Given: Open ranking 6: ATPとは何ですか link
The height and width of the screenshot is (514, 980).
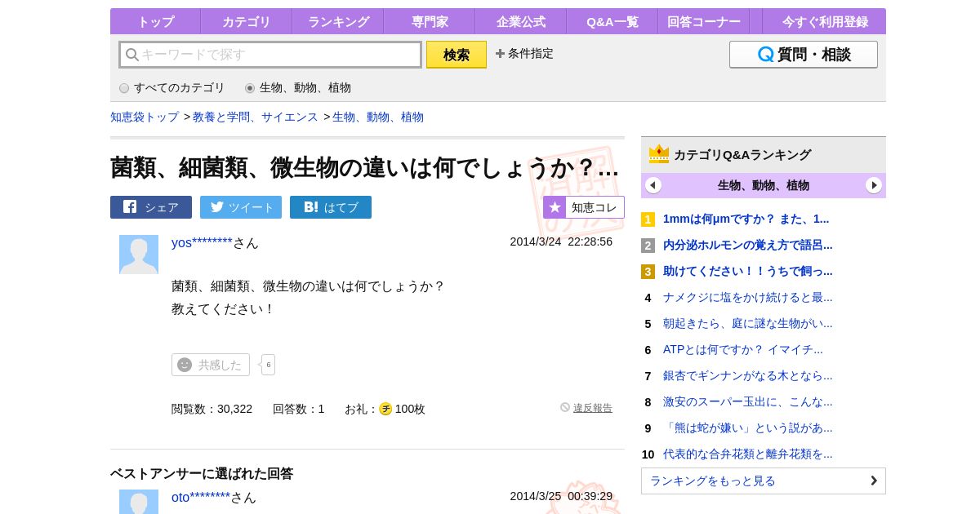Looking at the screenshot, I should pos(743,349).
